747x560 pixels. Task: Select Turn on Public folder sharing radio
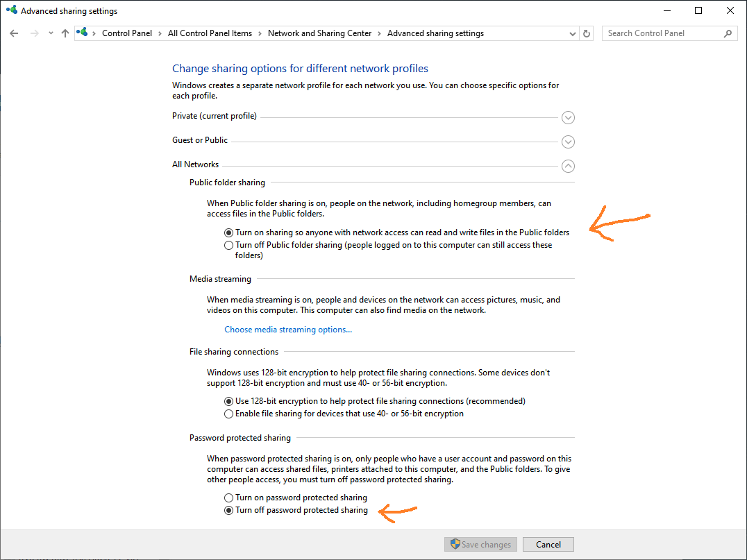pos(228,233)
